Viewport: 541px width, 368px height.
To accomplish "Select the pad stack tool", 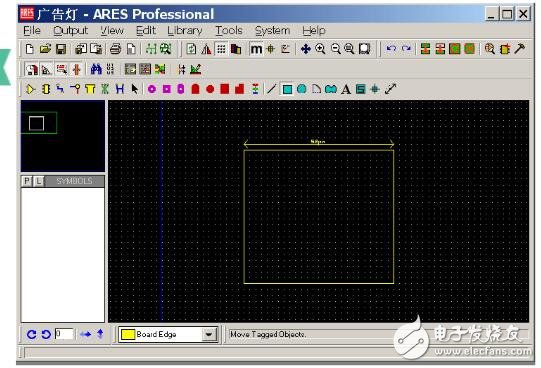I will click(x=255, y=89).
